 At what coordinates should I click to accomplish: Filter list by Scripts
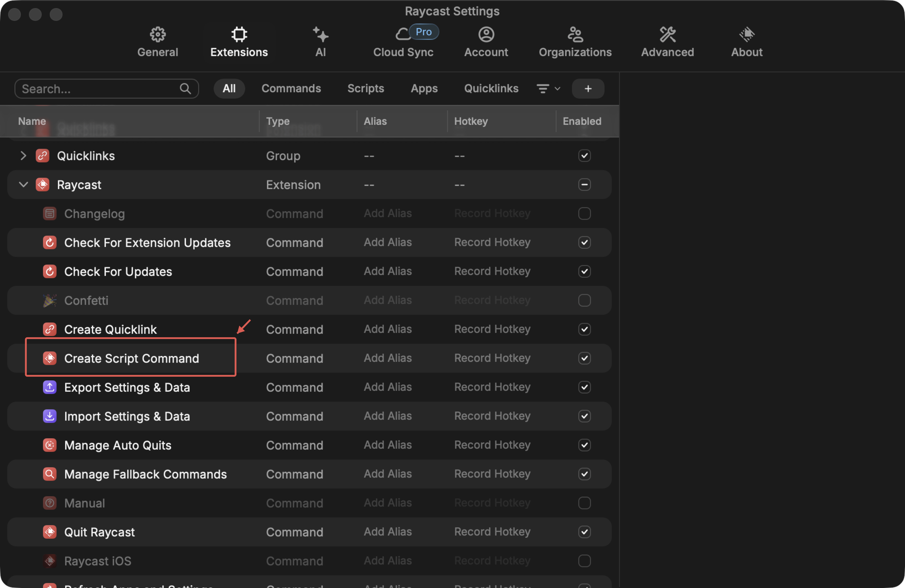(366, 89)
